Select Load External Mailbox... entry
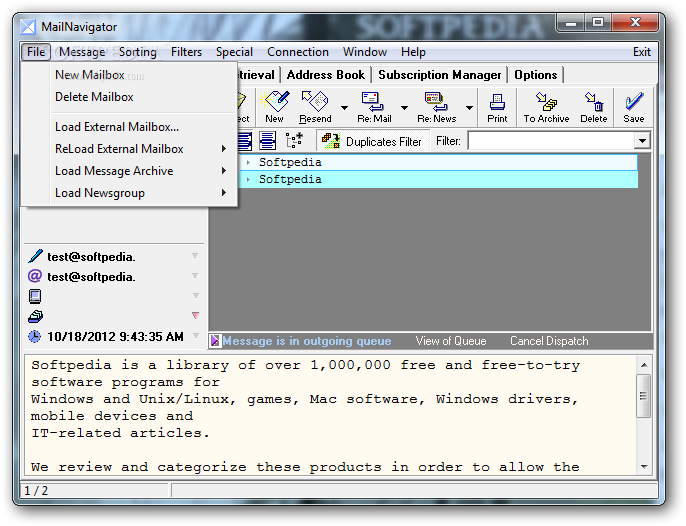The height and width of the screenshot is (526, 686). point(130,127)
